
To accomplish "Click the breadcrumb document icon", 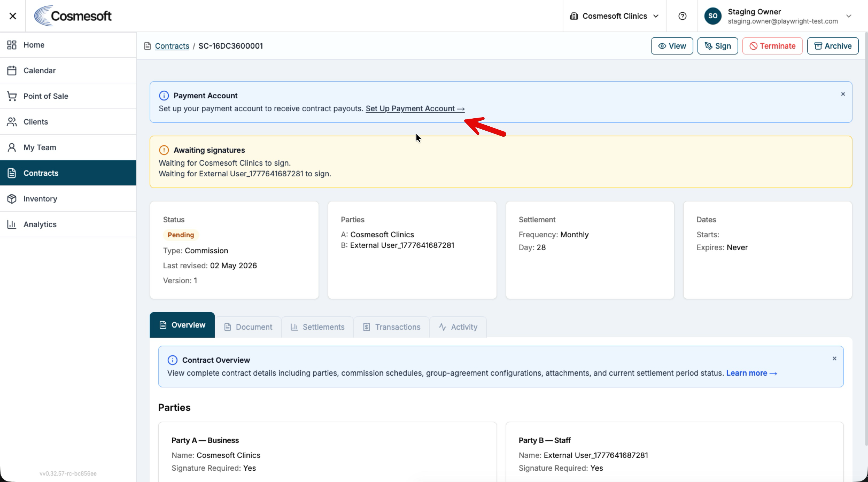I will pyautogui.click(x=147, y=46).
